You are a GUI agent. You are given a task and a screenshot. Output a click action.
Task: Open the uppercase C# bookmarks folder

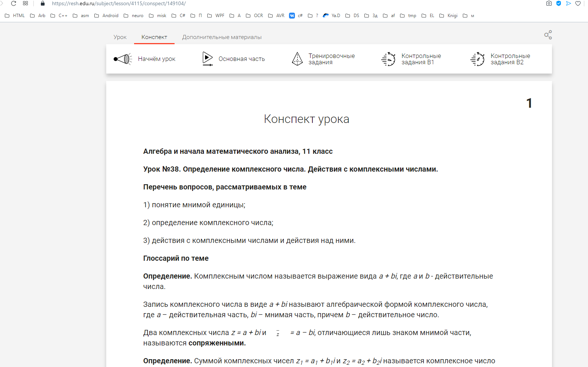pyautogui.click(x=178, y=16)
